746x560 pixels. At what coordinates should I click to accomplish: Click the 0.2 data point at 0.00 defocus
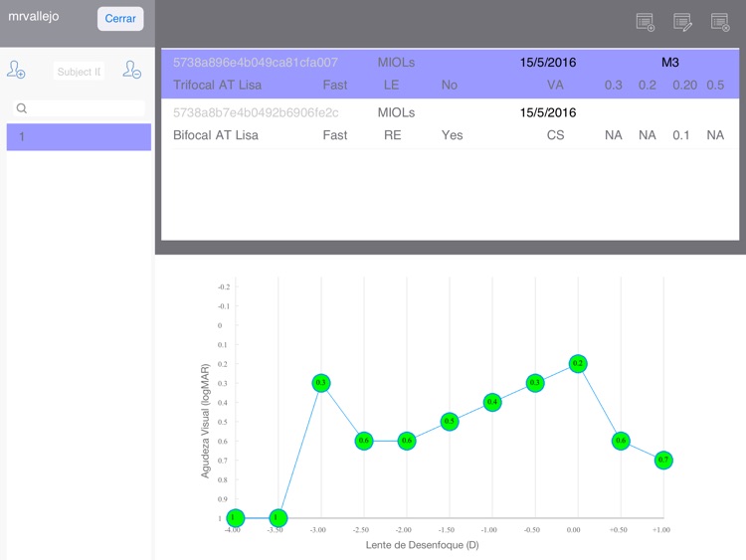pos(578,363)
